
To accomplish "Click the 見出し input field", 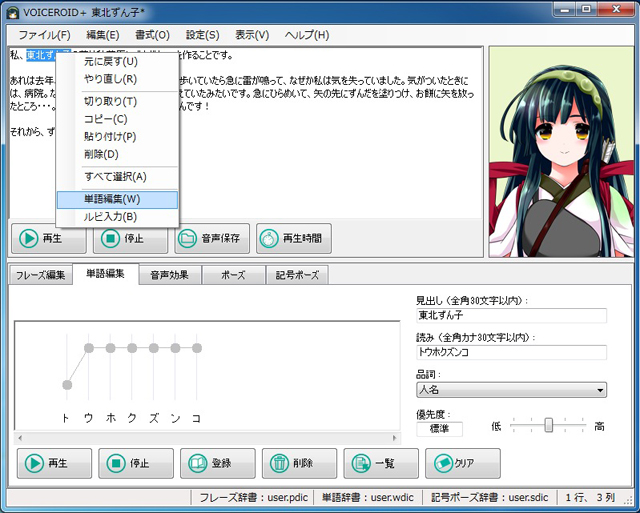I will point(511,315).
